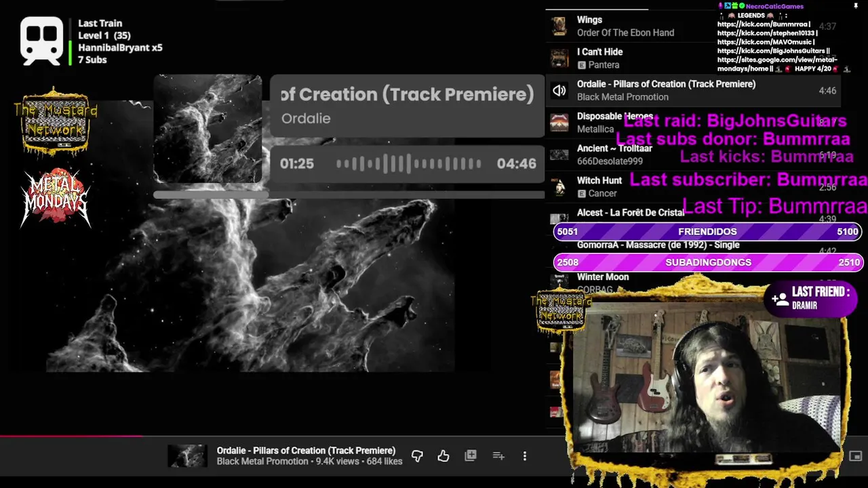Play Ancient ~ Trolltaar from the queue
This screenshot has width=868, height=488.
(614, 148)
